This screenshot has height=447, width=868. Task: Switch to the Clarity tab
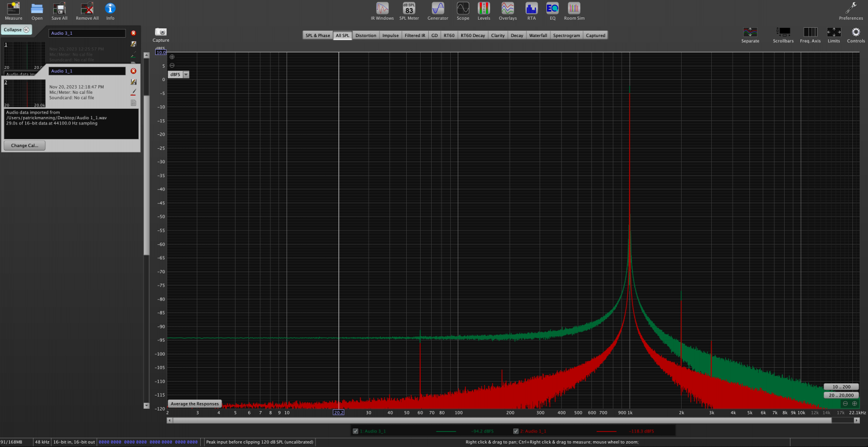click(498, 35)
